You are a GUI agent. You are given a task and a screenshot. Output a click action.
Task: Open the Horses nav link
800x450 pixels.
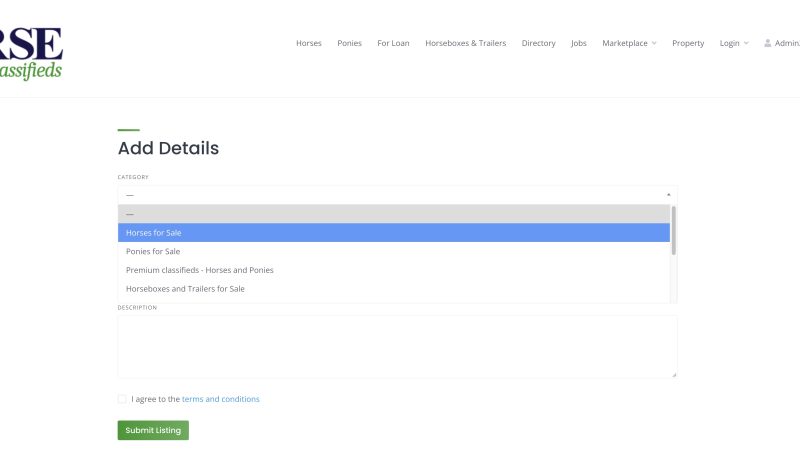pos(309,43)
